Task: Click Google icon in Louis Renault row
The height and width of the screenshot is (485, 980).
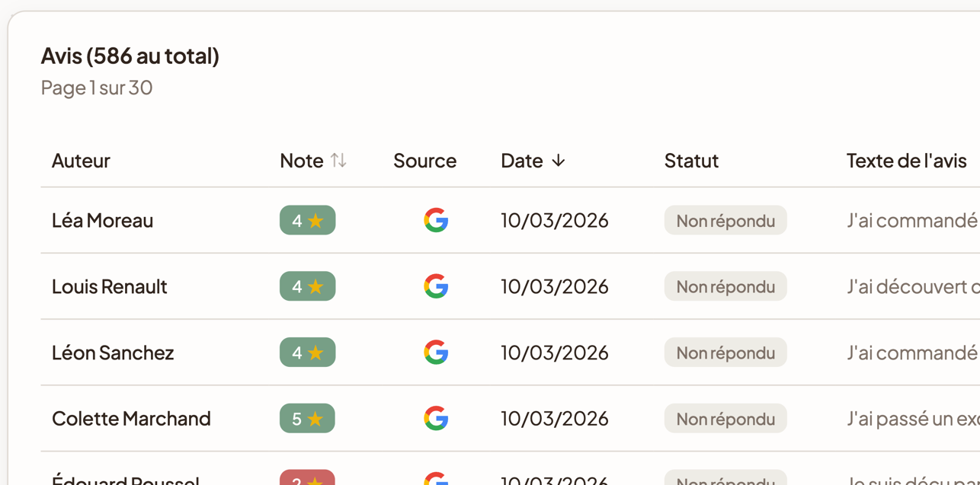Action: coord(435,286)
